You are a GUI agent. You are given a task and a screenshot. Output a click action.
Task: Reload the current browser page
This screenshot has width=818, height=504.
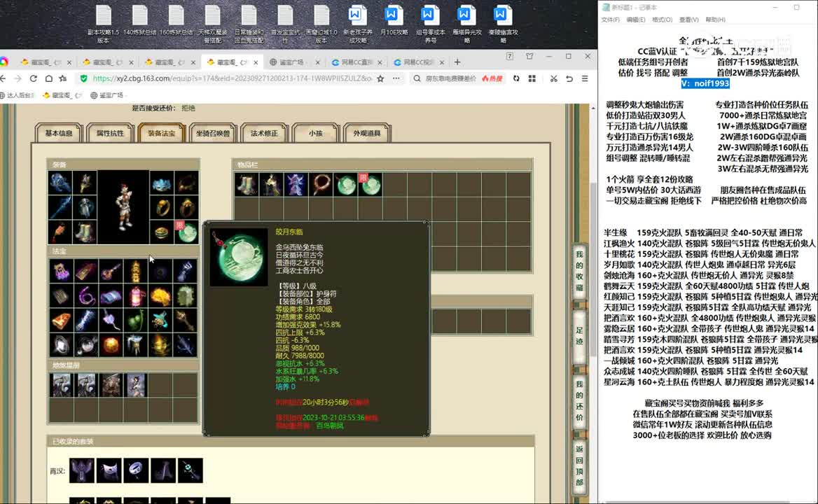[x=34, y=78]
